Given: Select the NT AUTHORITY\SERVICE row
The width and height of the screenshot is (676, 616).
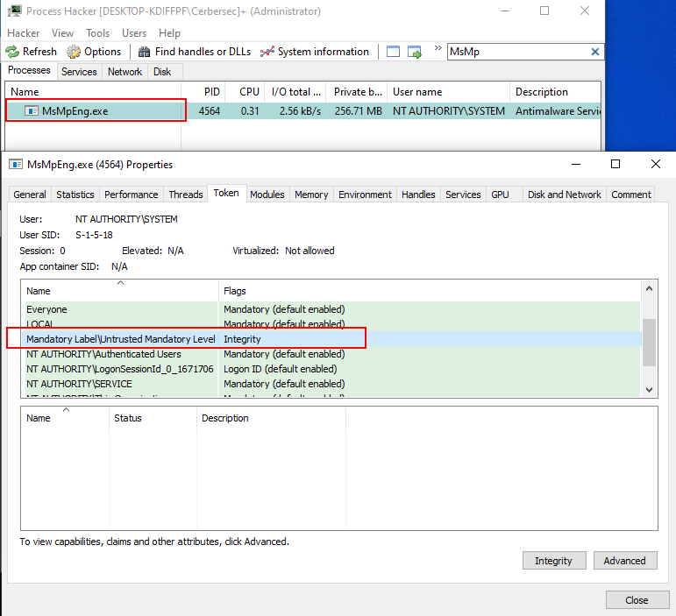Looking at the screenshot, I should tap(331, 384).
